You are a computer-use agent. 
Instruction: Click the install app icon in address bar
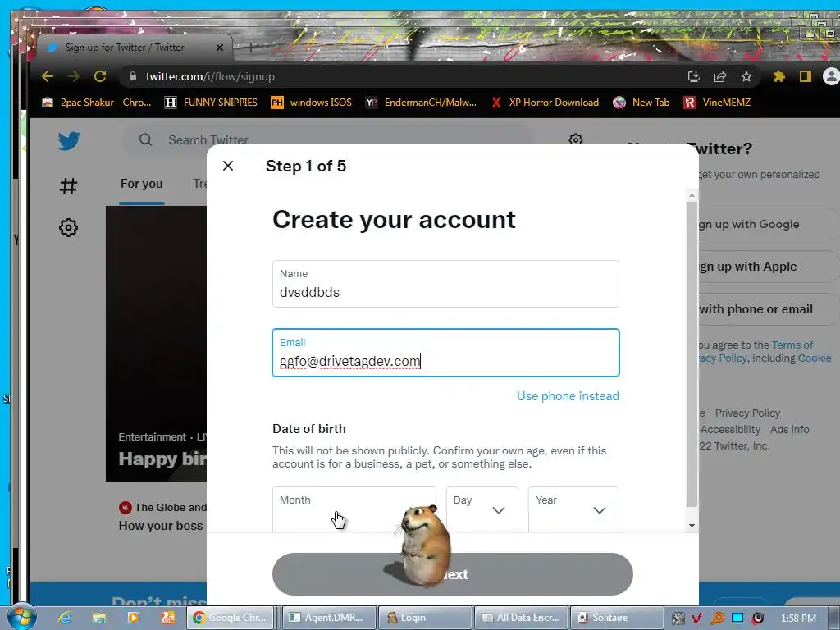coord(694,76)
